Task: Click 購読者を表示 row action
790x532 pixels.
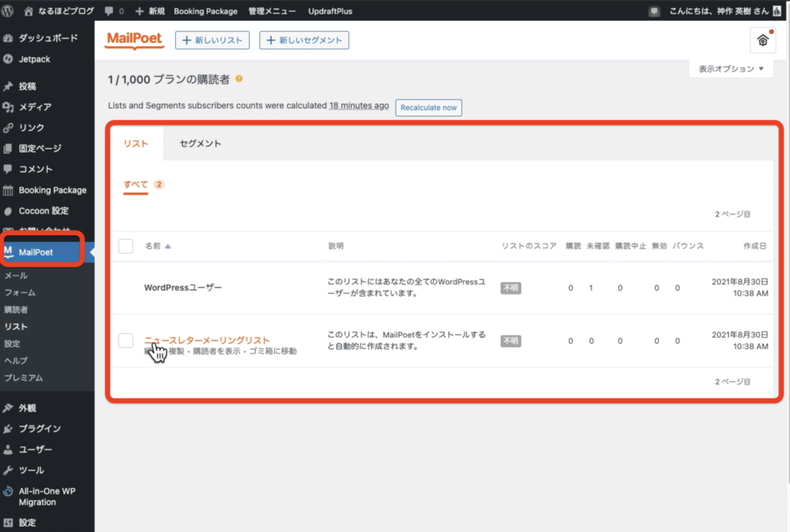Action: pos(217,351)
